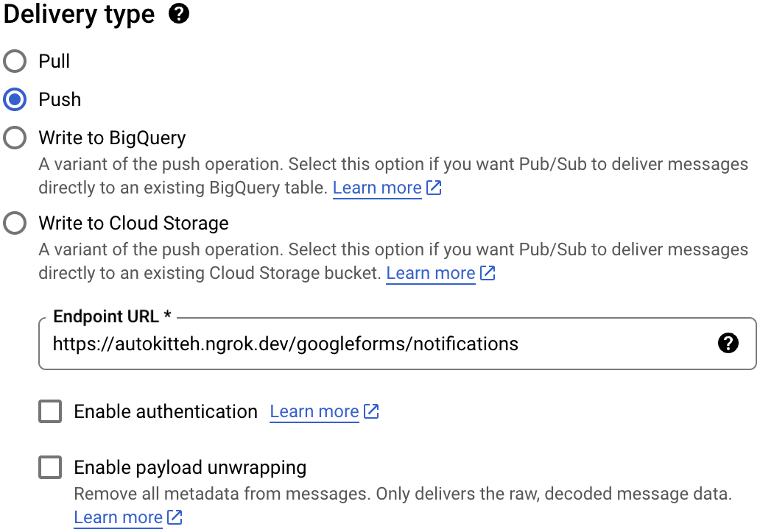The height and width of the screenshot is (532, 760).
Task: Open Learn more link under payload unwrapping
Action: (128, 517)
